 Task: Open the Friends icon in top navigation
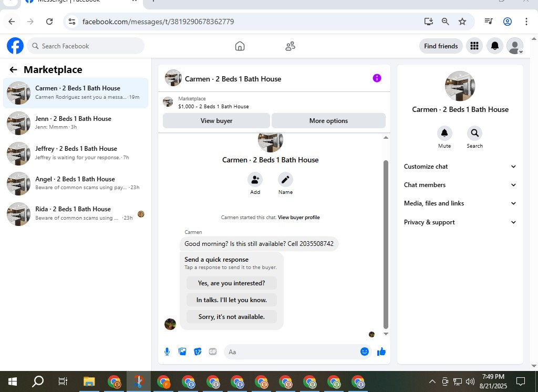290,46
